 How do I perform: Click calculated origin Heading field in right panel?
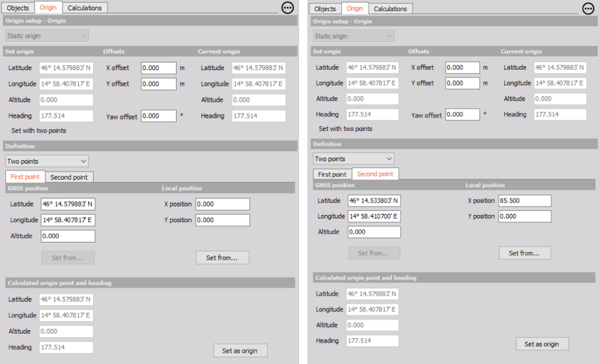(373, 341)
